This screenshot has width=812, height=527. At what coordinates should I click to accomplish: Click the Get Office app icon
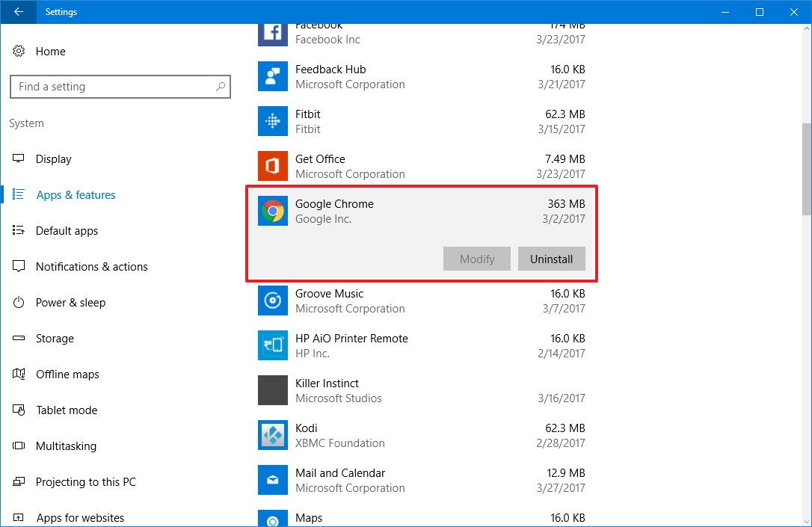(x=272, y=166)
